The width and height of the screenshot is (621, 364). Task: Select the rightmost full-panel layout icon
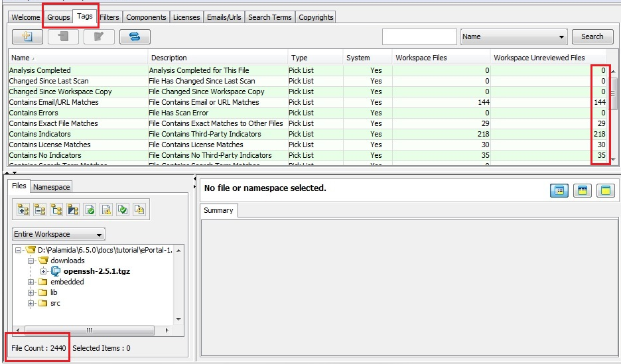click(x=604, y=191)
